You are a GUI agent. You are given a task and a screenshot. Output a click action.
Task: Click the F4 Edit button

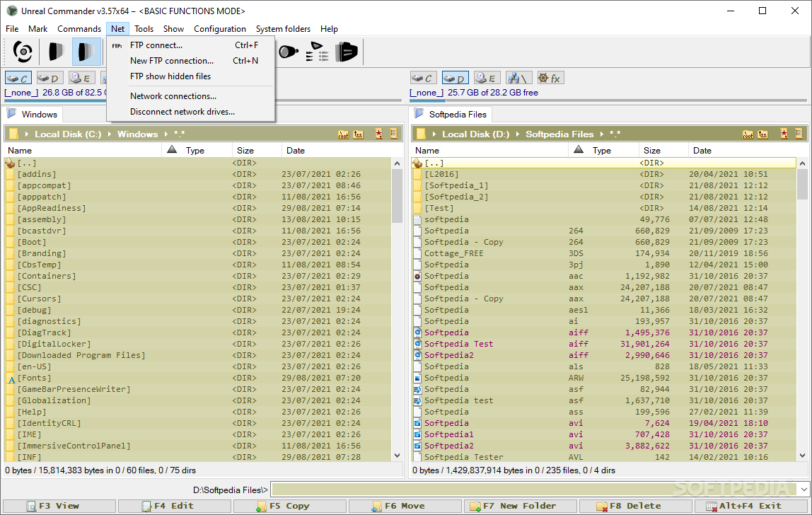pyautogui.click(x=175, y=506)
